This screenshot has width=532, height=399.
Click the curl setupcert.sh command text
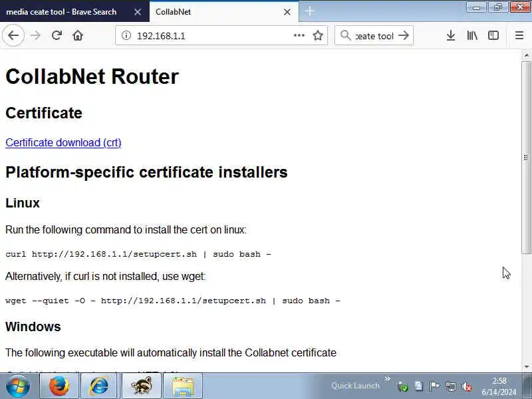click(138, 254)
